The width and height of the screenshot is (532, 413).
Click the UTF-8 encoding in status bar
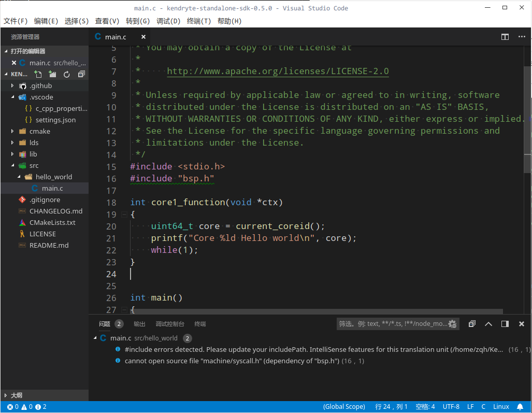(x=451, y=407)
